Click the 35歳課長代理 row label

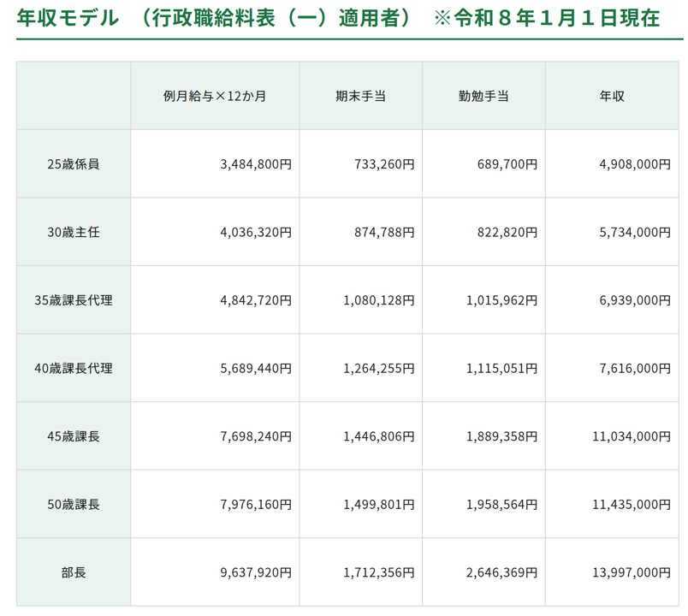[x=73, y=299]
